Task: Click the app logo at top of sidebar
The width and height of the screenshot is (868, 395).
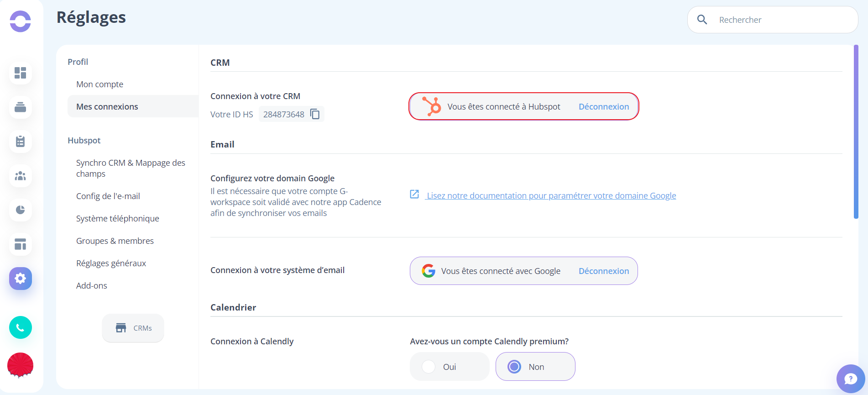Action: coord(20,21)
